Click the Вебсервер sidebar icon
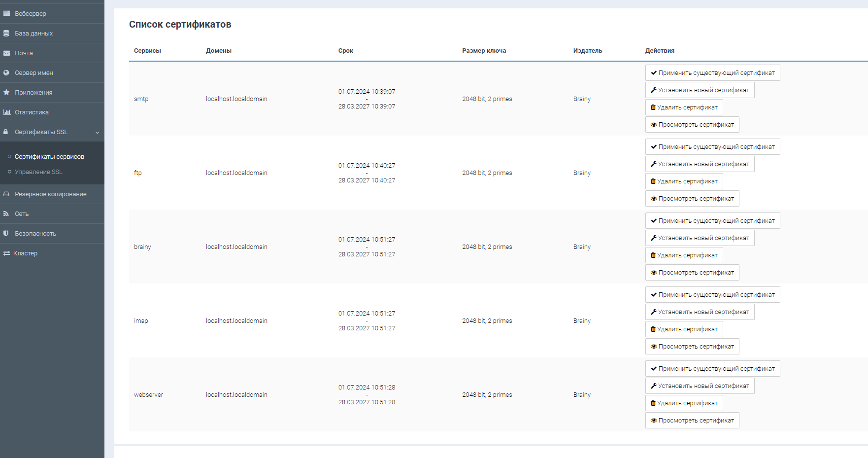The height and width of the screenshot is (458, 868). click(x=6, y=13)
